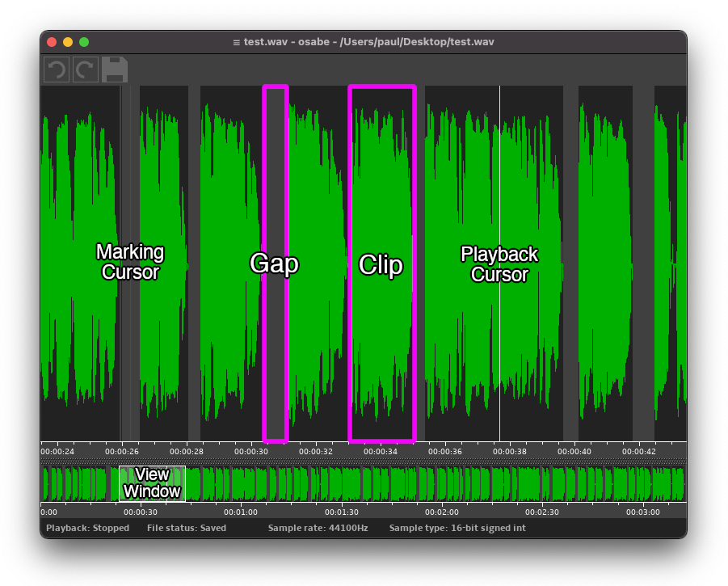Image resolution: width=728 pixels, height=586 pixels.
Task: Click the 00:02:30 mark on the overview ruler
Action: pyautogui.click(x=542, y=512)
